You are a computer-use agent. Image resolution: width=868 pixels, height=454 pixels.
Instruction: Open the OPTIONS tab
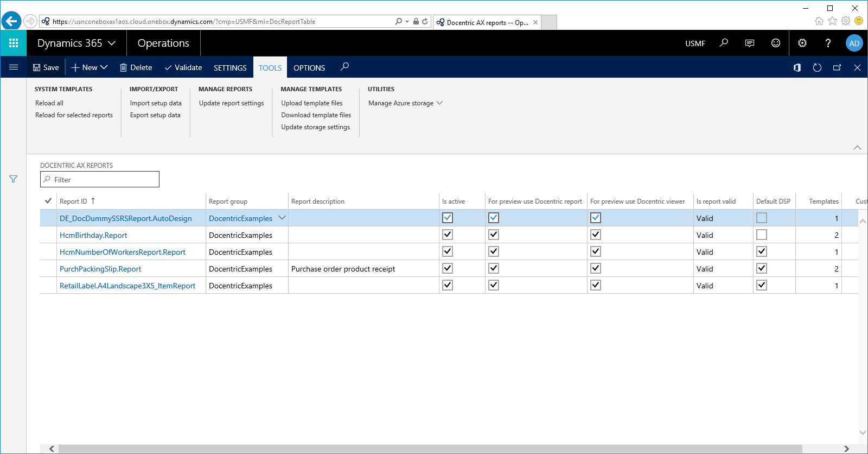[309, 68]
